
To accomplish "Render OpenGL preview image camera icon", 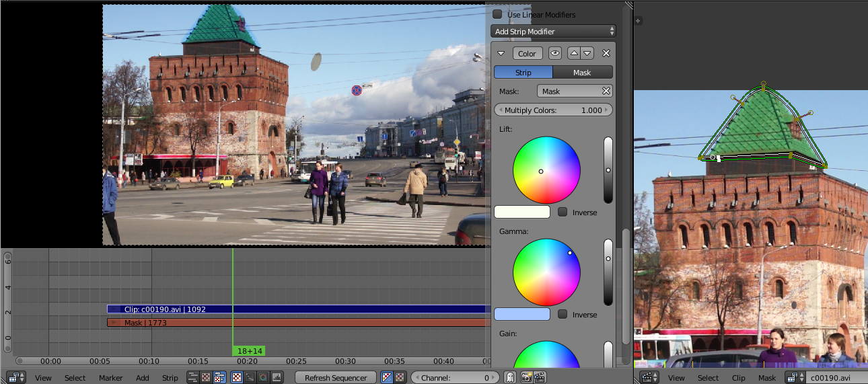I will (527, 377).
